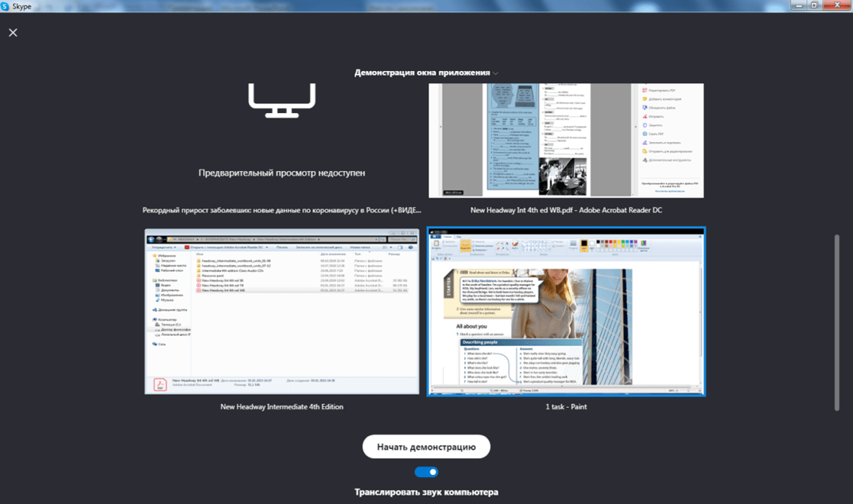Viewport: 853px width, 504px height.
Task: Maximize the Skype window
Action: tap(815, 6)
